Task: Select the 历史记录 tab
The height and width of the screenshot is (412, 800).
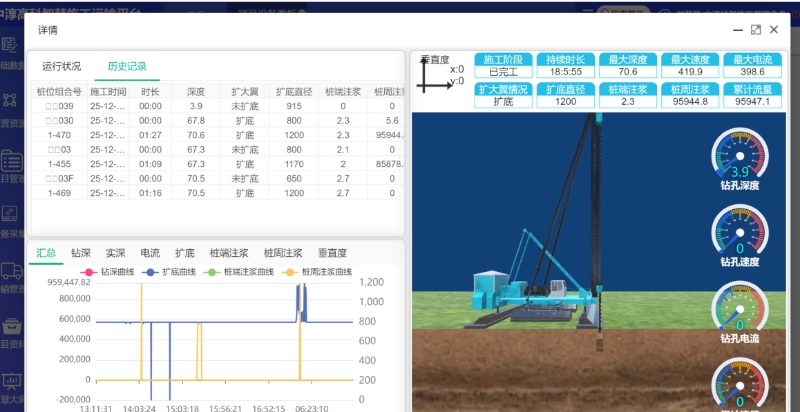Action: pyautogui.click(x=127, y=66)
